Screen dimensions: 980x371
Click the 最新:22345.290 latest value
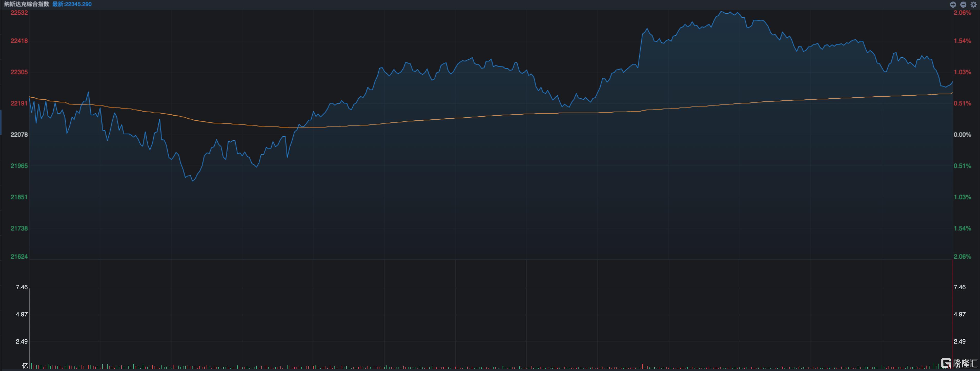[x=72, y=4]
